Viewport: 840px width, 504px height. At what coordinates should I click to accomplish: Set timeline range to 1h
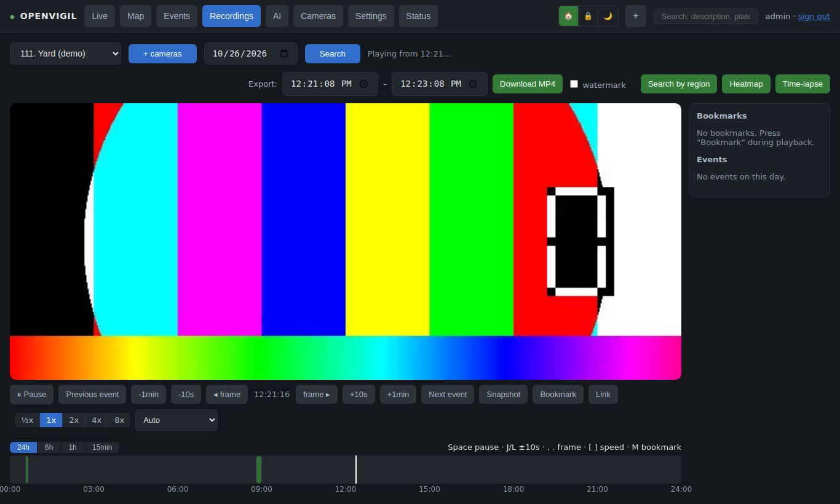click(x=73, y=447)
